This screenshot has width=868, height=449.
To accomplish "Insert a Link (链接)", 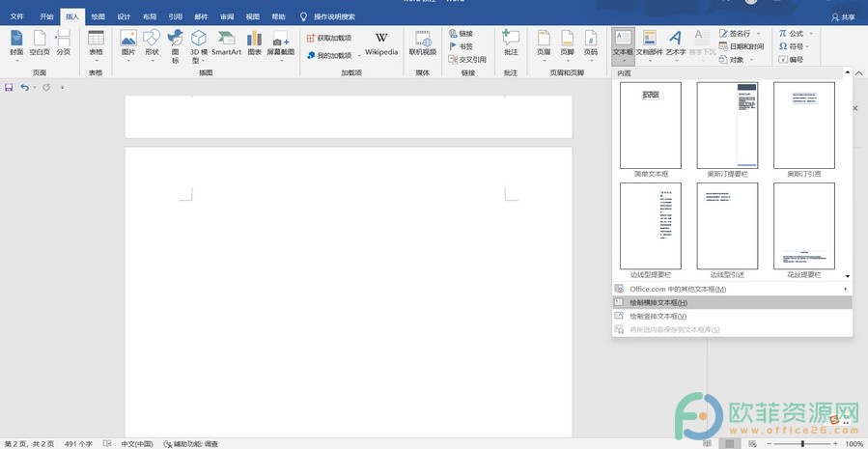I will tap(462, 33).
